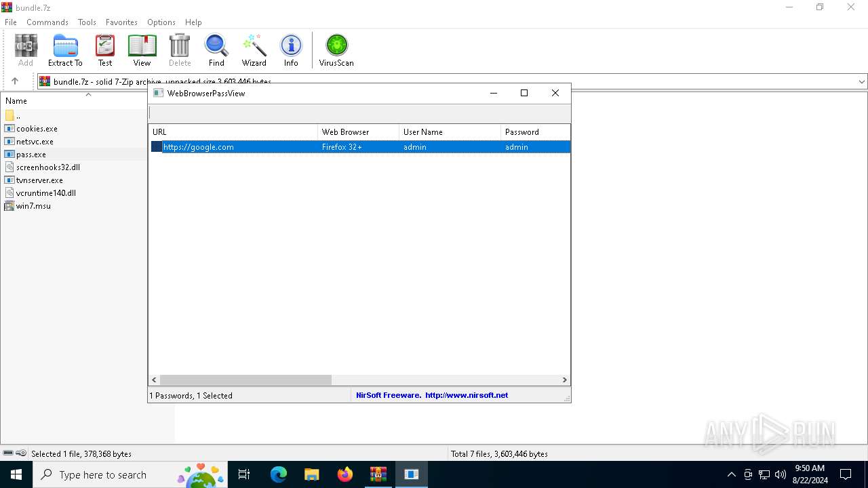The height and width of the screenshot is (488, 868).
Task: Open the volume tray icon
Action: 781,474
